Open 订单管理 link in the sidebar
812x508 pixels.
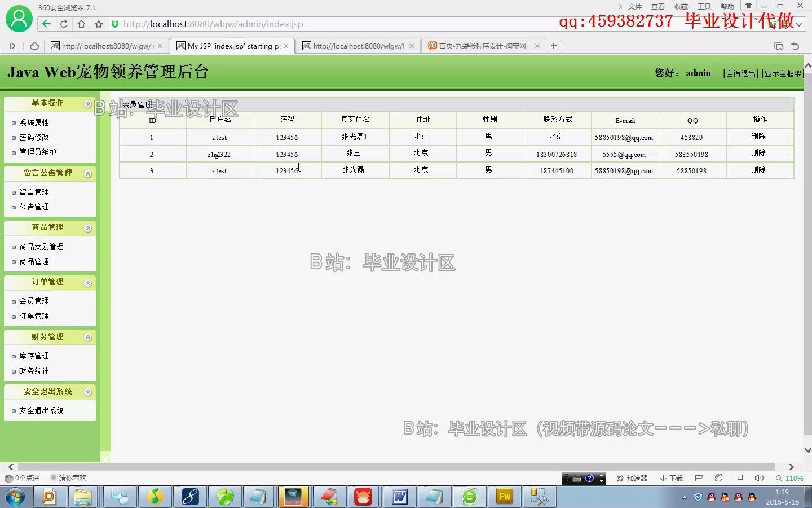tap(34, 316)
